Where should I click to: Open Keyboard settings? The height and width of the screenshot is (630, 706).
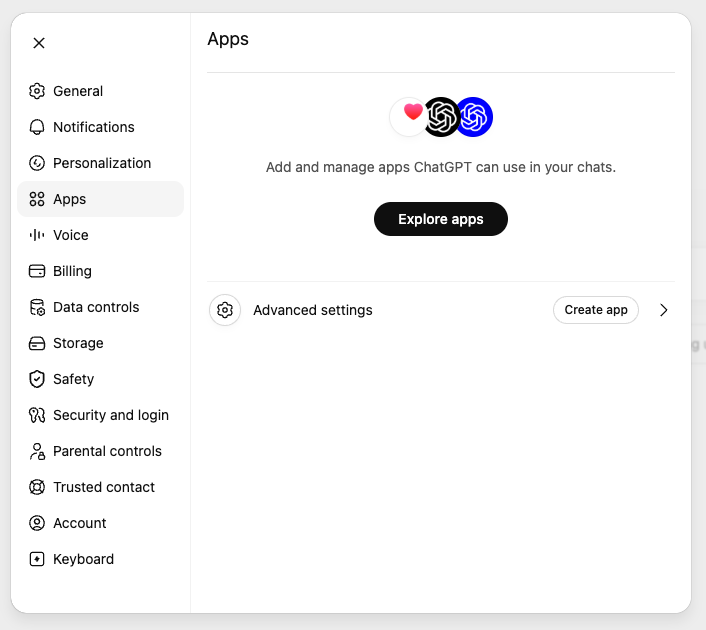(x=100, y=559)
